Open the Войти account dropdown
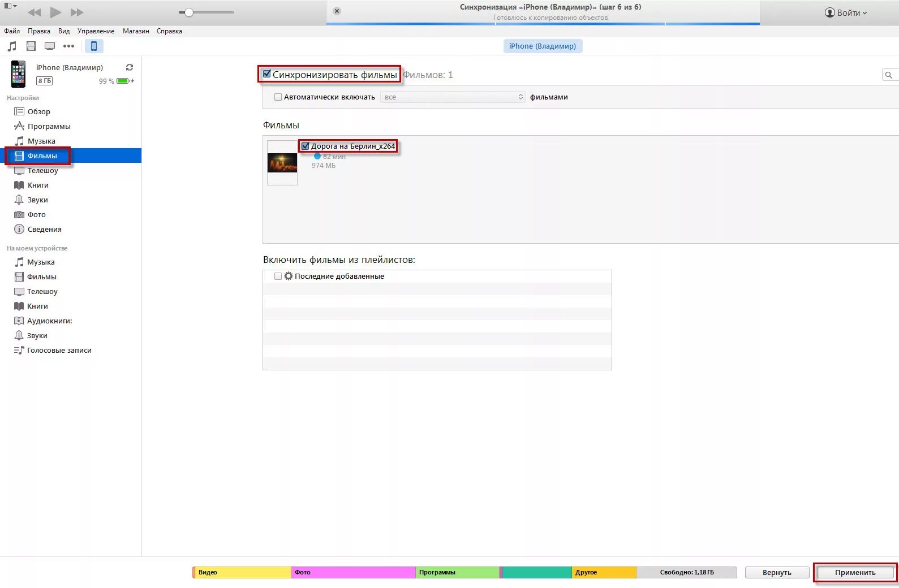 coord(846,12)
